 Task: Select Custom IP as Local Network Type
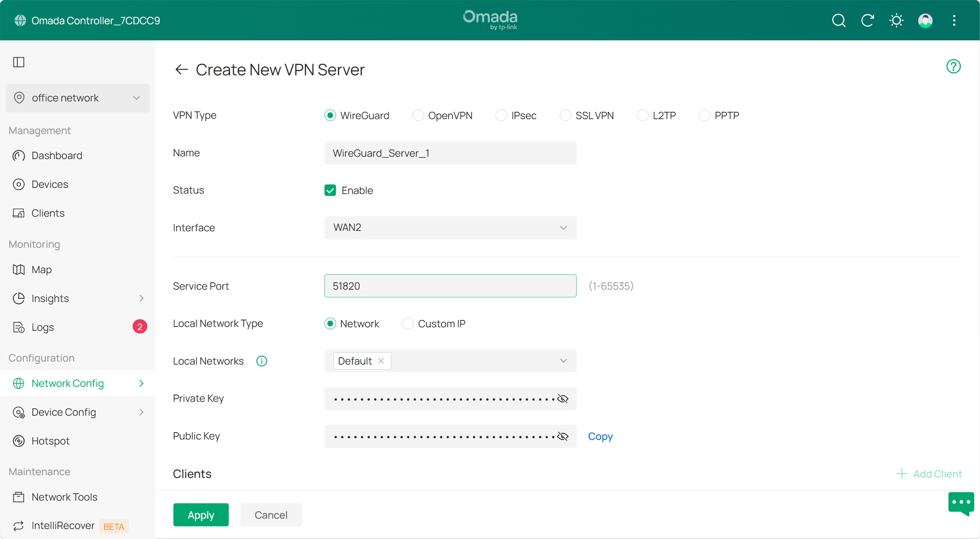pos(434,324)
